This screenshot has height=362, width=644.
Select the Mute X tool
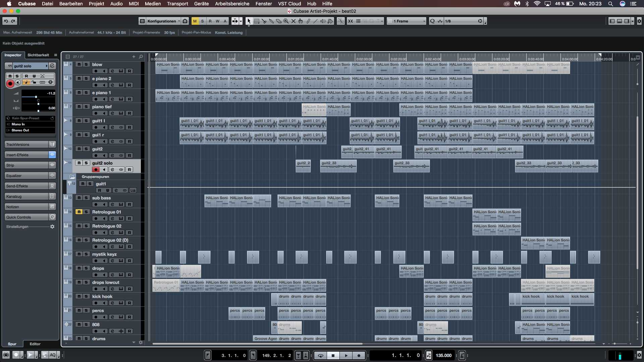(x=293, y=21)
